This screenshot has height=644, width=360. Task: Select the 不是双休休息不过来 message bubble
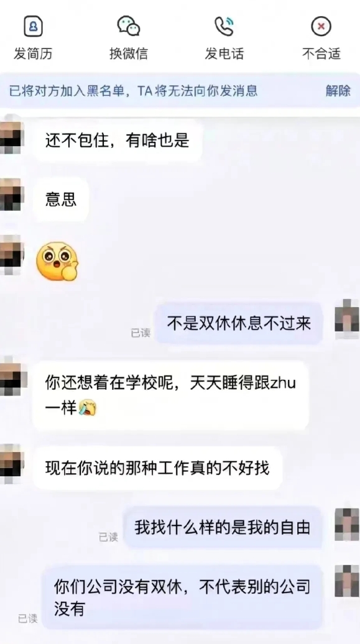(239, 324)
